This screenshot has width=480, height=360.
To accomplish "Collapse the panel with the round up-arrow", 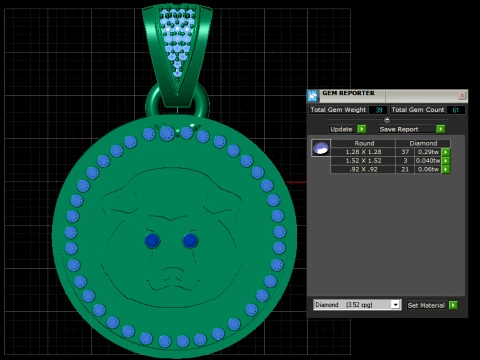I will point(387,119).
